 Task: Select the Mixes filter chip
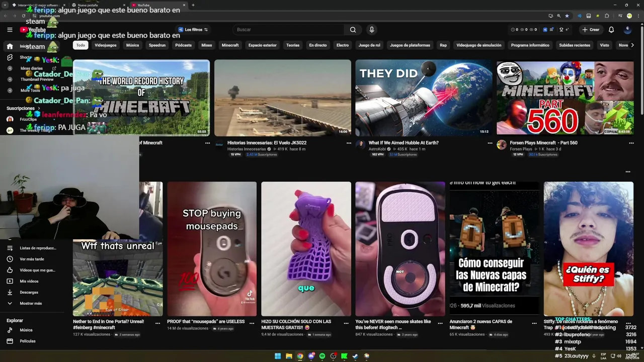click(207, 45)
